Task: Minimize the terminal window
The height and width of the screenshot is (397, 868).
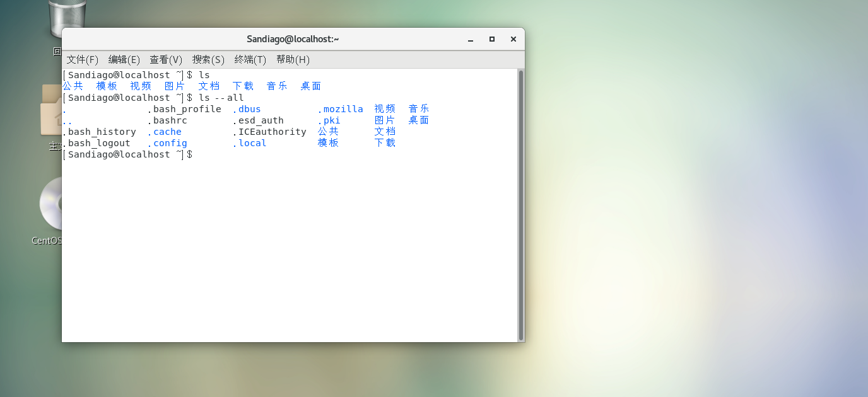Action: pos(471,39)
